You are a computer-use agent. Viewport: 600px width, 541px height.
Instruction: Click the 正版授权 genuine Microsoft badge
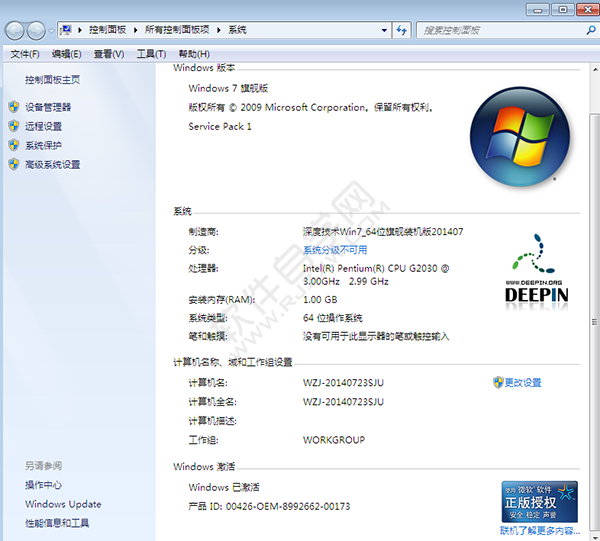tap(540, 502)
